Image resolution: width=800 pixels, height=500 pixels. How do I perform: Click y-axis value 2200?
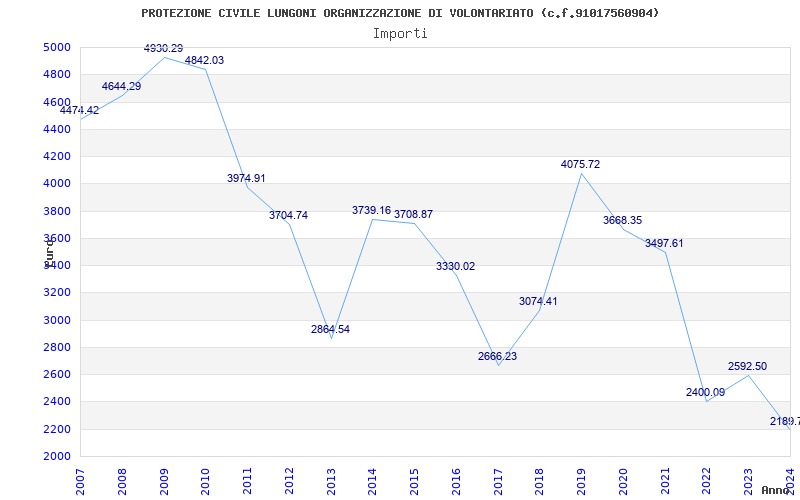(56, 429)
